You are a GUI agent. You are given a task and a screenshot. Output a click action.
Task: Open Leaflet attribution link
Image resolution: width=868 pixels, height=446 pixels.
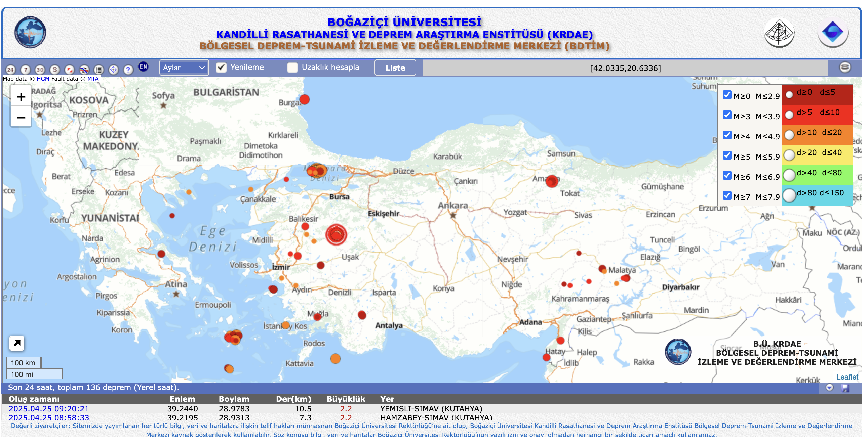click(x=847, y=377)
